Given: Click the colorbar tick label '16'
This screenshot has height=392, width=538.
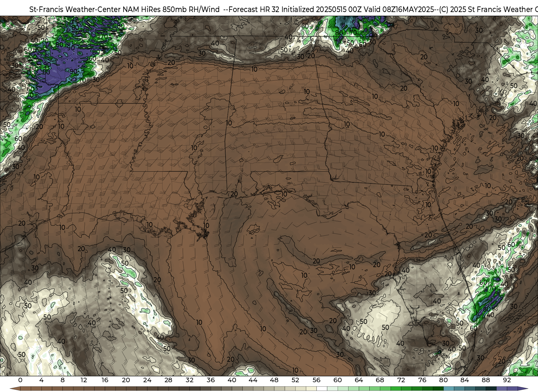Looking at the screenshot, I should tap(105, 380).
